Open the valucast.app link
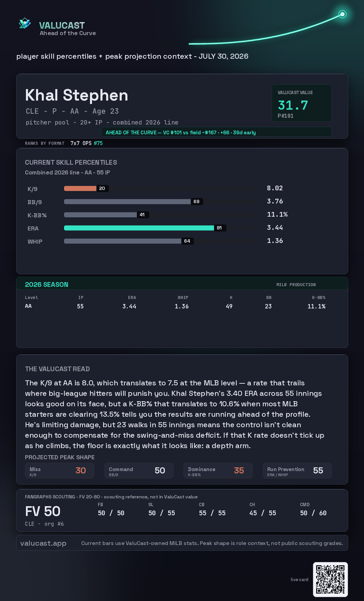 click(x=43, y=543)
